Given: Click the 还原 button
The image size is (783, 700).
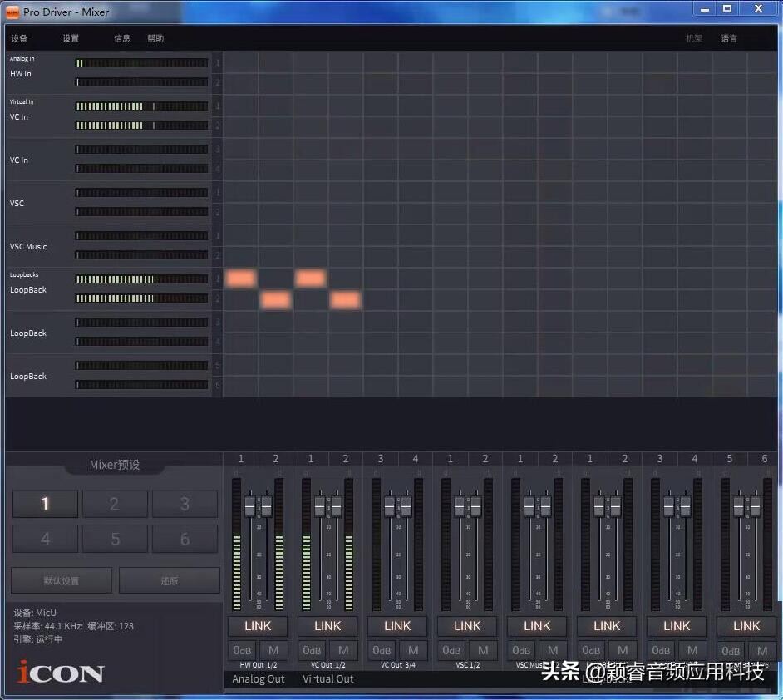Looking at the screenshot, I should tap(170, 580).
